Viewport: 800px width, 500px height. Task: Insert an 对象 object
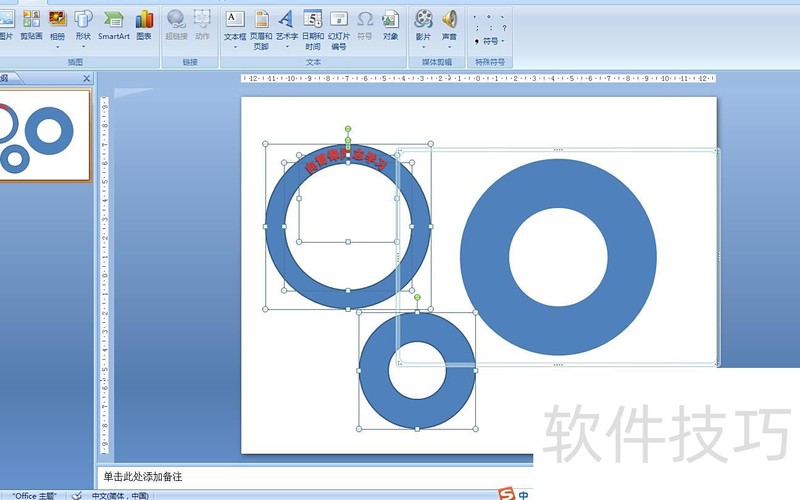[391, 26]
